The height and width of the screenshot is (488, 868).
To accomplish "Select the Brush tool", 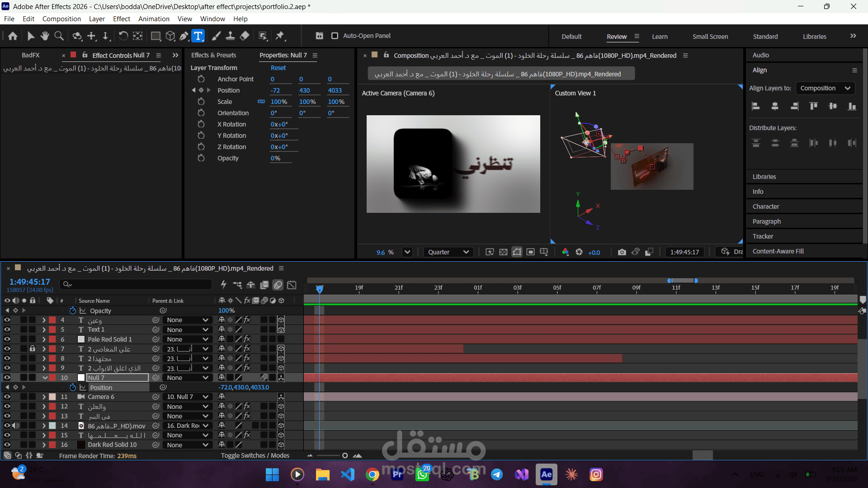I will point(216,36).
